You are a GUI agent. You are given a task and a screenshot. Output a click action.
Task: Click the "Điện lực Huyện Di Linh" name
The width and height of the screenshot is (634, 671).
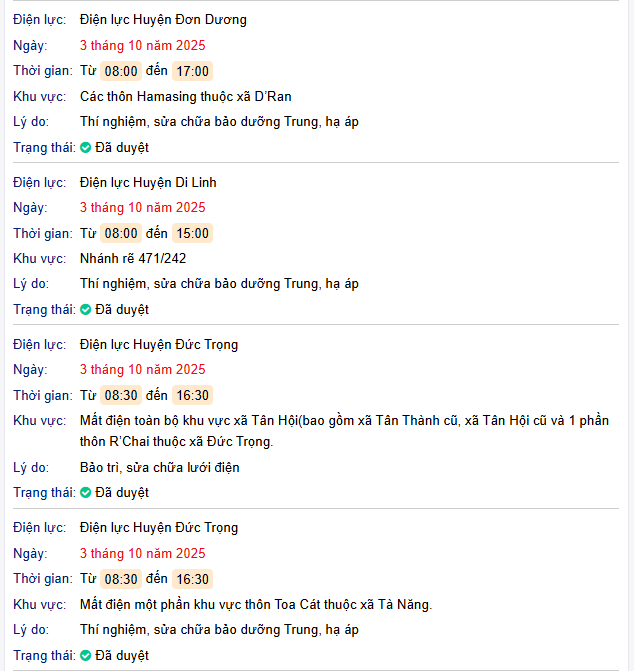point(148,182)
